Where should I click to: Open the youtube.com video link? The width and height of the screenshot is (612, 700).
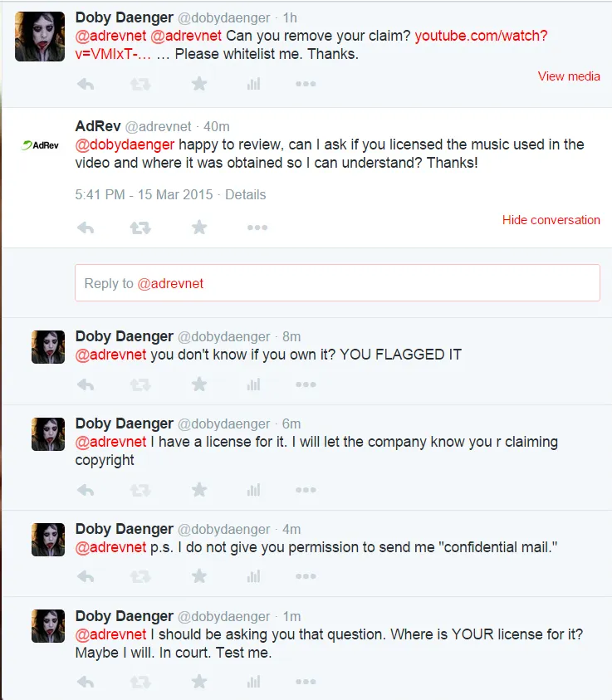click(481, 36)
